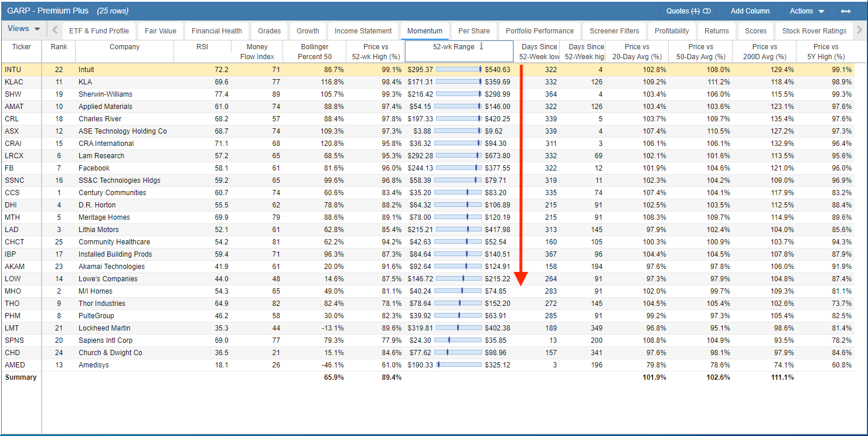Select the Growth tab
This screenshot has height=436, width=868.
pyautogui.click(x=308, y=31)
